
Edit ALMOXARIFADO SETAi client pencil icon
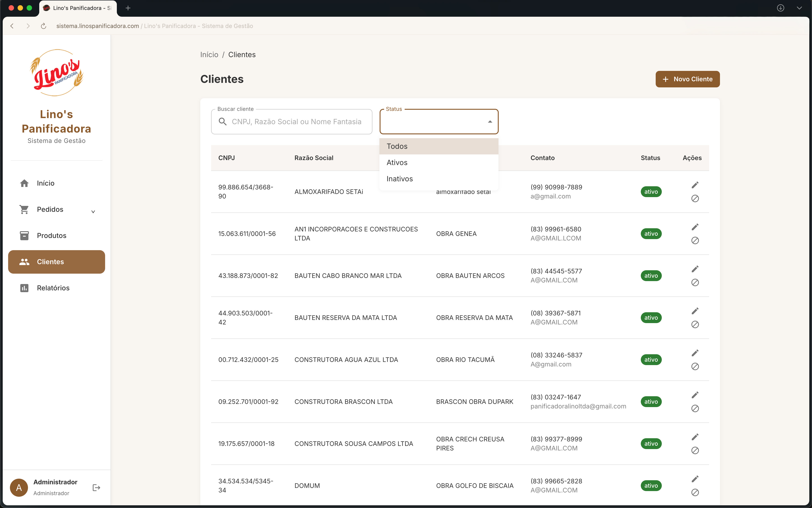pyautogui.click(x=695, y=185)
